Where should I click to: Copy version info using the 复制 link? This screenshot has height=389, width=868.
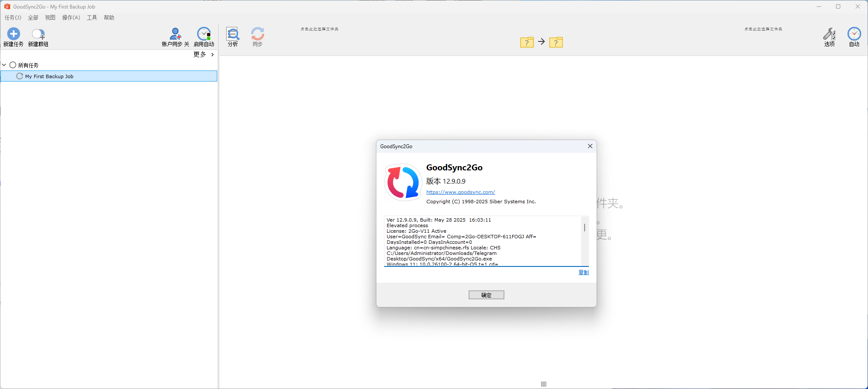tap(583, 272)
